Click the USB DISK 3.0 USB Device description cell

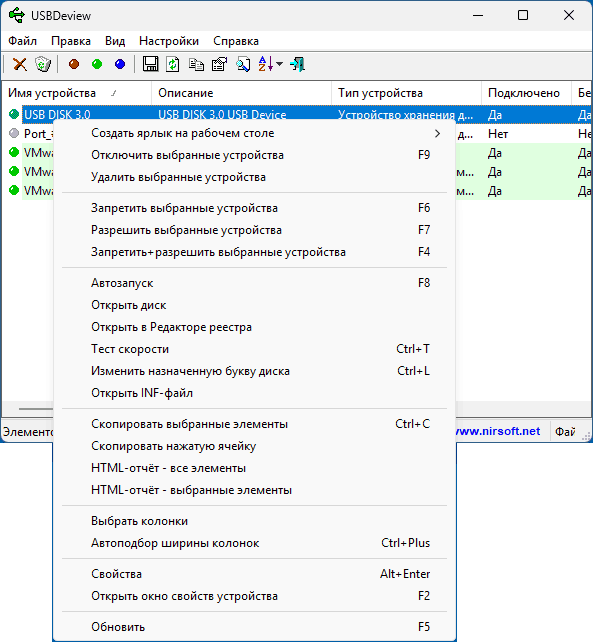point(222,115)
